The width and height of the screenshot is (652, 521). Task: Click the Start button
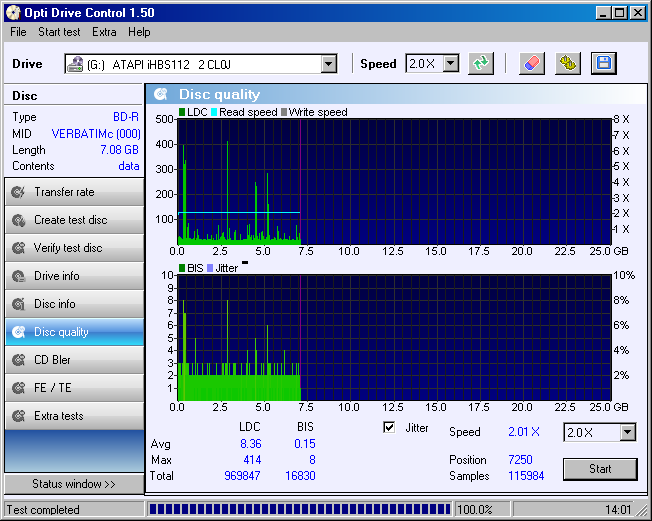tap(600, 469)
